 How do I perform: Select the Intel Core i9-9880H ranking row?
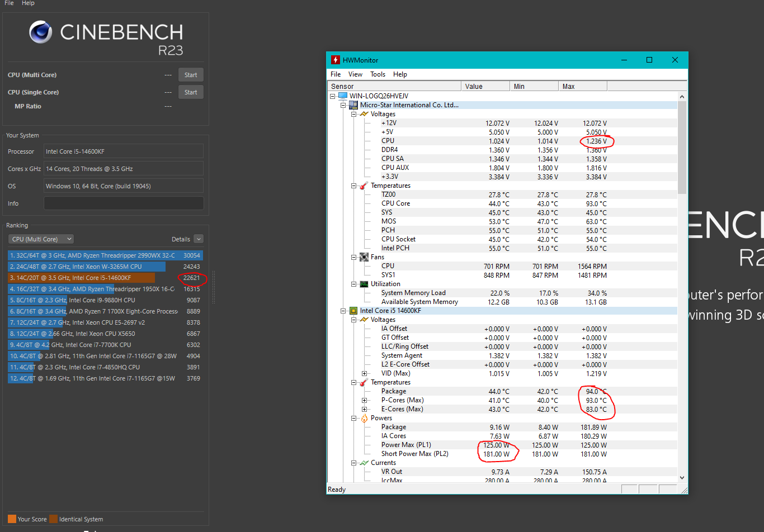point(105,300)
